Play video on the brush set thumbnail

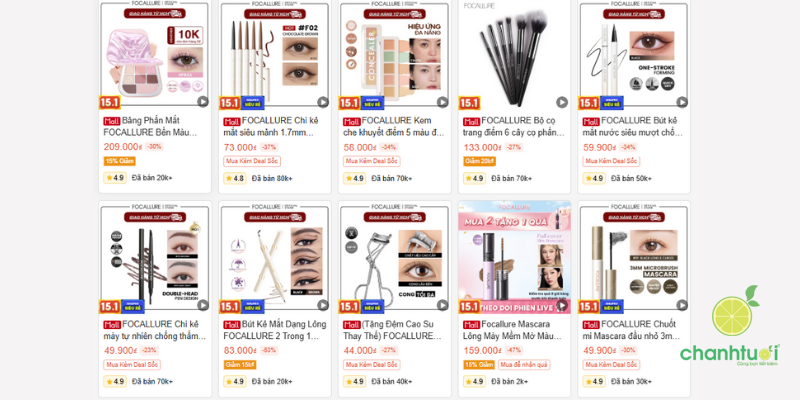tap(562, 102)
